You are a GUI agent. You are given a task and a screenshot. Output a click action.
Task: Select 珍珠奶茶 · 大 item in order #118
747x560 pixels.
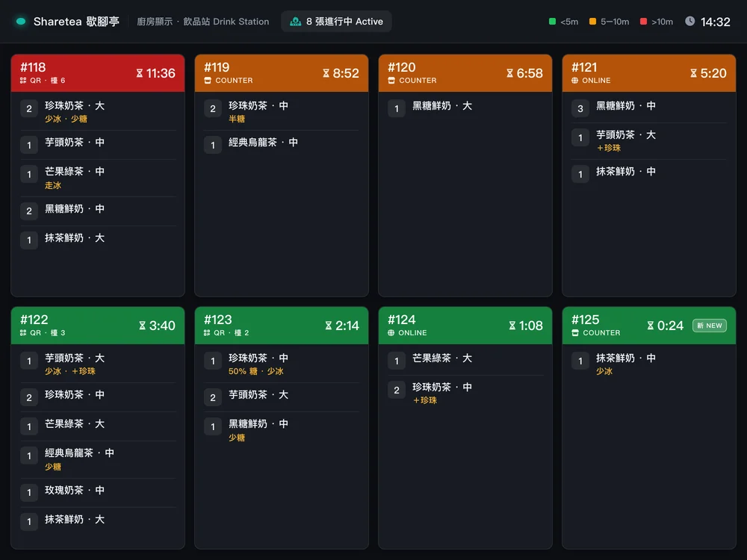[x=98, y=111]
